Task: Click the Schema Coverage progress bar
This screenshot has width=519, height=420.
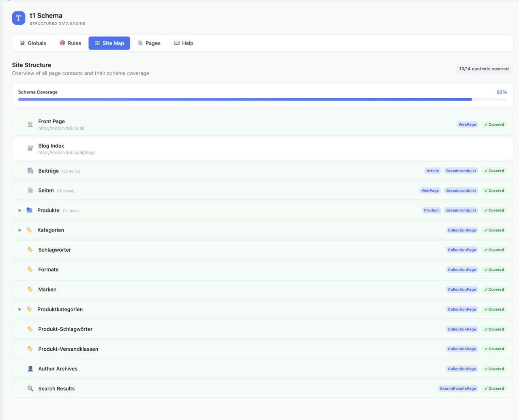Action: tap(262, 99)
